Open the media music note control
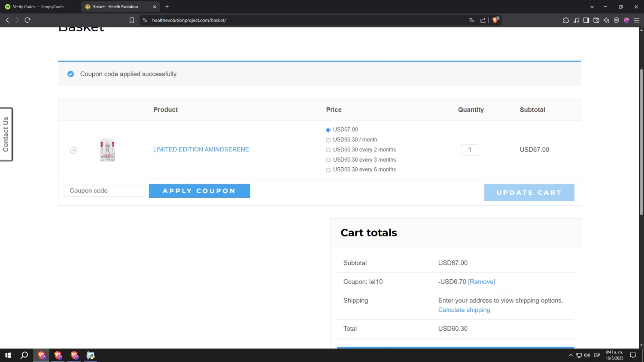Image resolution: width=644 pixels, height=362 pixels. (x=576, y=20)
